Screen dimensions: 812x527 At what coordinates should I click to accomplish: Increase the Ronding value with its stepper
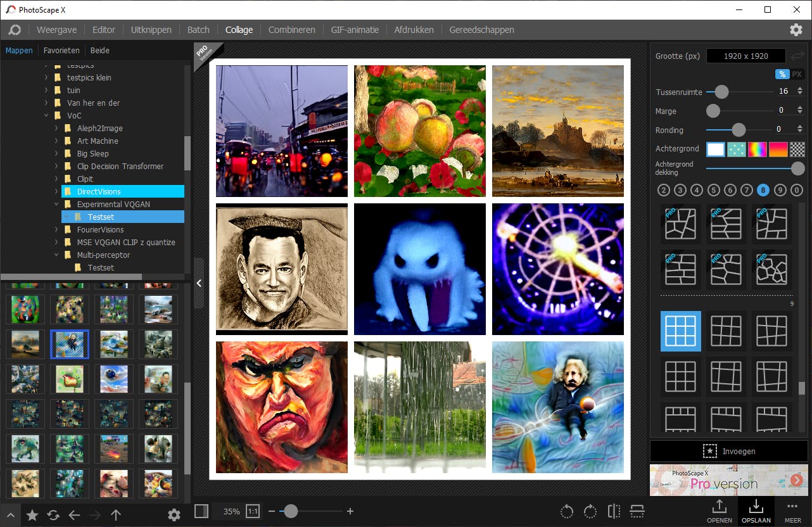(799, 127)
